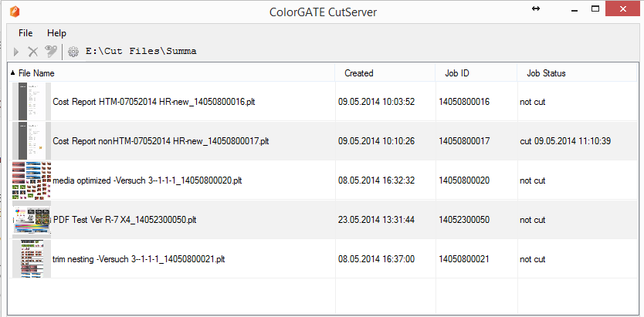Open the Help menu
Screen dimensions: 644x317
point(56,33)
